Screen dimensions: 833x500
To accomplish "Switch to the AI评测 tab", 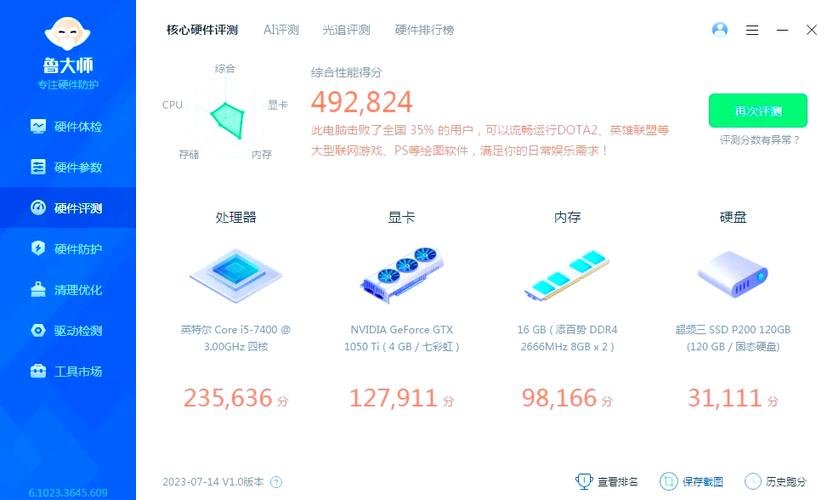I will [x=281, y=30].
